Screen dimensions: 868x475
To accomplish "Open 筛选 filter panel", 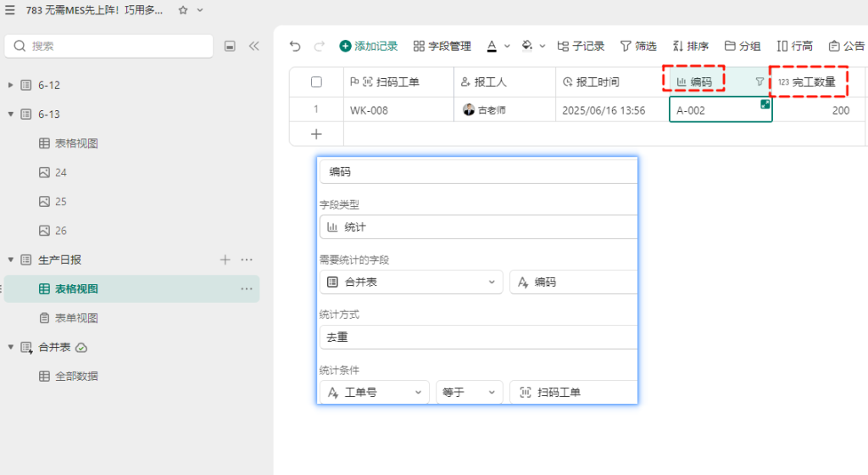I will (638, 46).
